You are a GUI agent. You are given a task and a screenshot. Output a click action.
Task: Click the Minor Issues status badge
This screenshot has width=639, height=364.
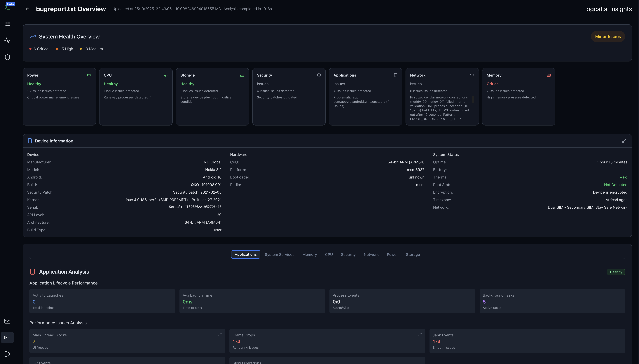608,36
